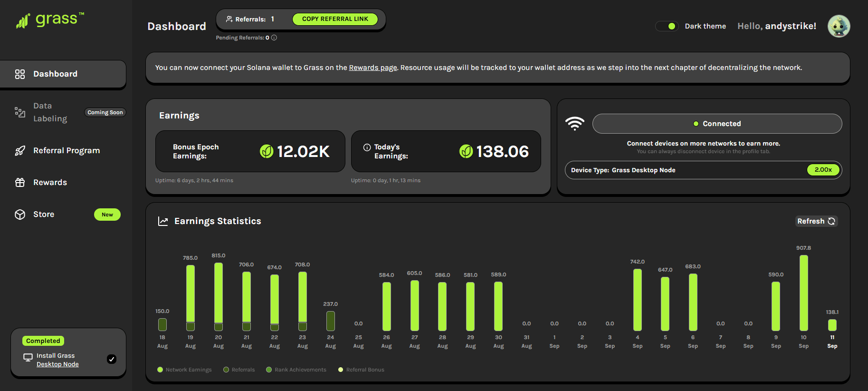
Task: Click the Dashboard grid icon in sidebar
Action: click(x=20, y=74)
